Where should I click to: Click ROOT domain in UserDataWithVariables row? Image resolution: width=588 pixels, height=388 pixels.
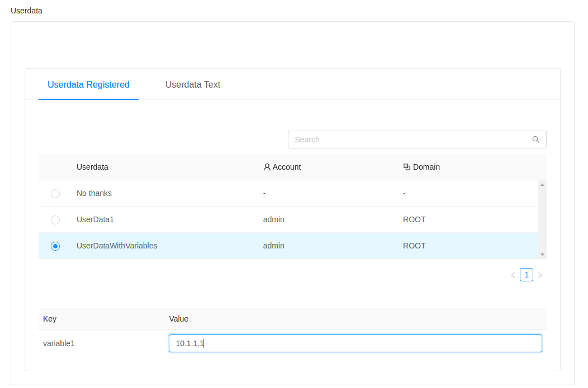(x=414, y=246)
